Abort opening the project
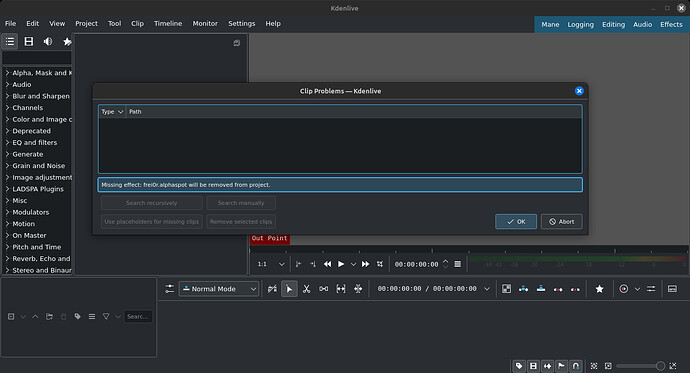This screenshot has width=690, height=373. pyautogui.click(x=562, y=222)
